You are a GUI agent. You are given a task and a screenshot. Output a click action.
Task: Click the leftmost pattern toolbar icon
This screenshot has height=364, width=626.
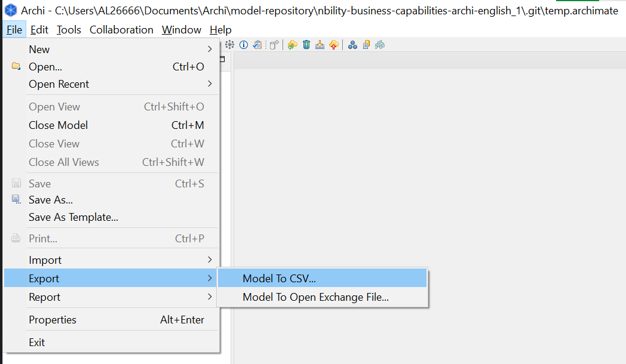tap(229, 45)
